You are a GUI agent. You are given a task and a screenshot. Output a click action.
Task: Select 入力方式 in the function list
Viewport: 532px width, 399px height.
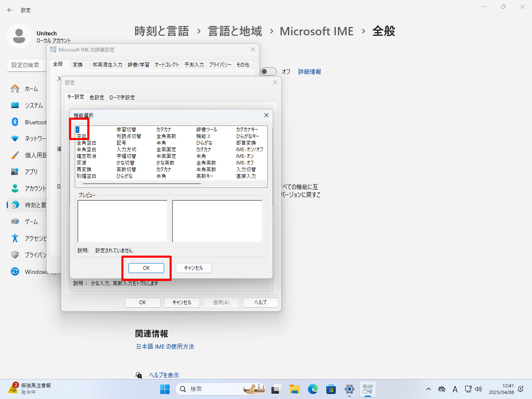tap(126, 150)
